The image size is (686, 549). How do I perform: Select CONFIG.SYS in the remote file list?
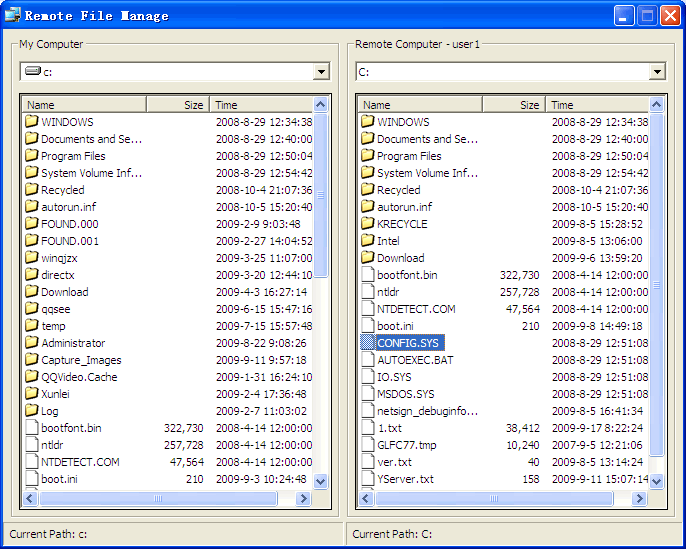click(407, 343)
